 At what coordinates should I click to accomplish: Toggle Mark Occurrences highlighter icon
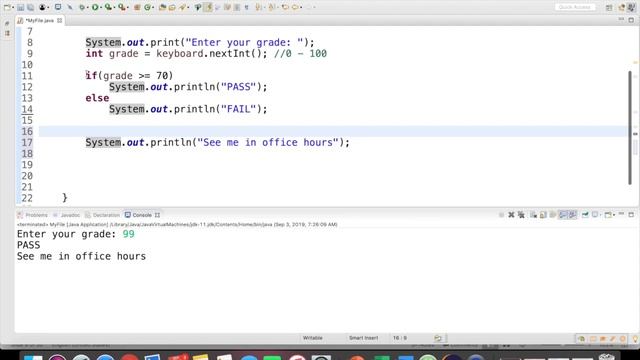click(208, 7)
